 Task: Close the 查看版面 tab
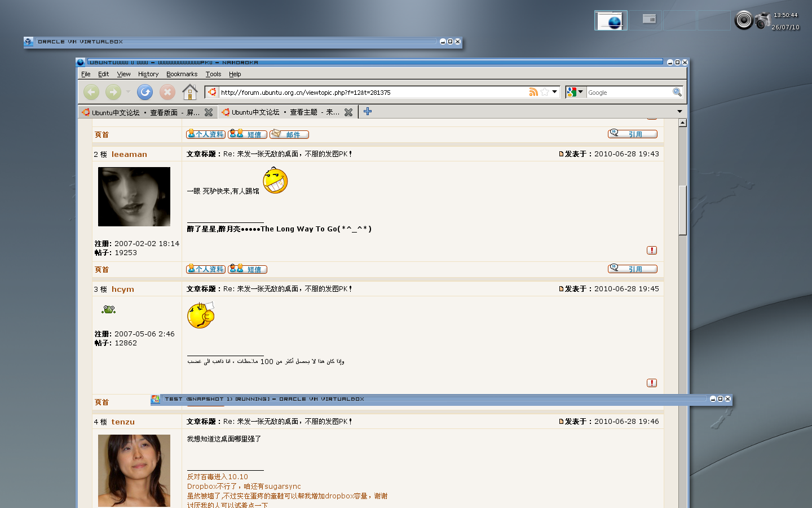click(x=209, y=112)
